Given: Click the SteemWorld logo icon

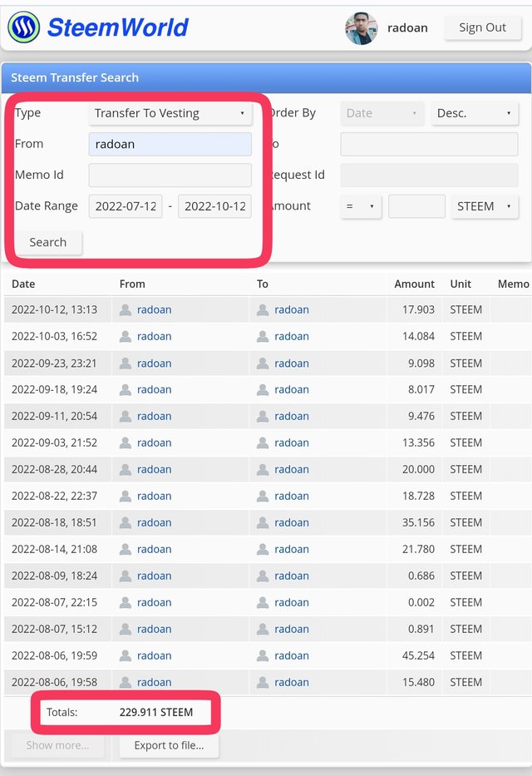Looking at the screenshot, I should 24,27.
